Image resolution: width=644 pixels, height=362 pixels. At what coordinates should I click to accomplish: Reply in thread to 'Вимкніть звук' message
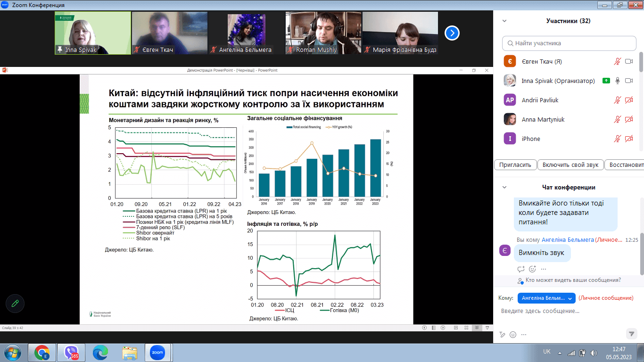pos(521,269)
